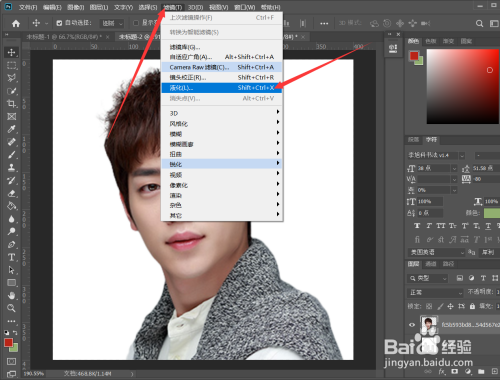Open the 3D submenu in the filter menu
The height and width of the screenshot is (380, 500).
click(x=222, y=113)
